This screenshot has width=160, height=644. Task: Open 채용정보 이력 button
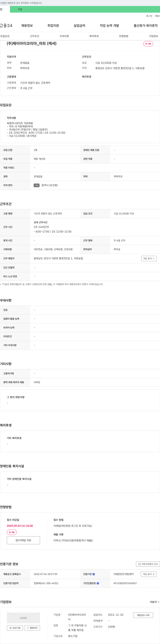click(143, 615)
